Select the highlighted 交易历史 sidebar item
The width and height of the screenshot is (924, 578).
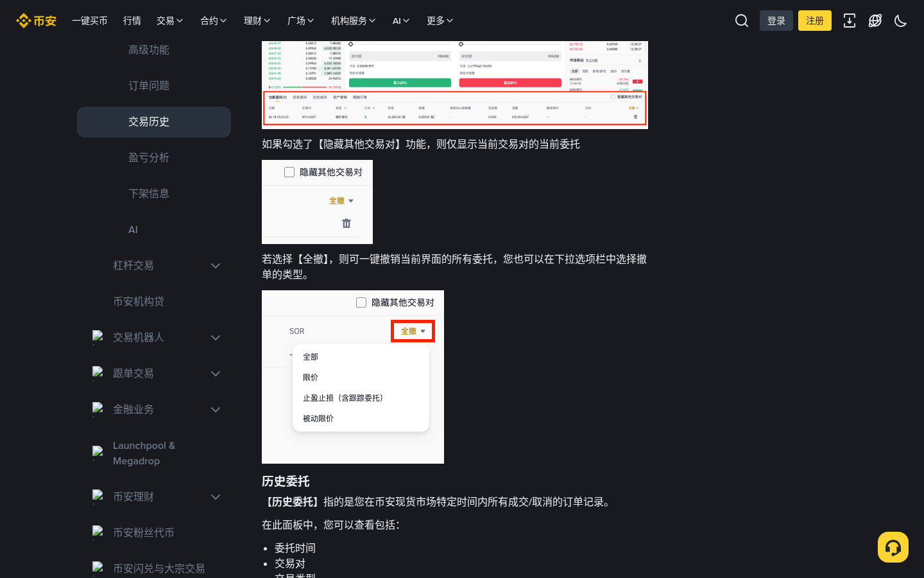click(154, 121)
